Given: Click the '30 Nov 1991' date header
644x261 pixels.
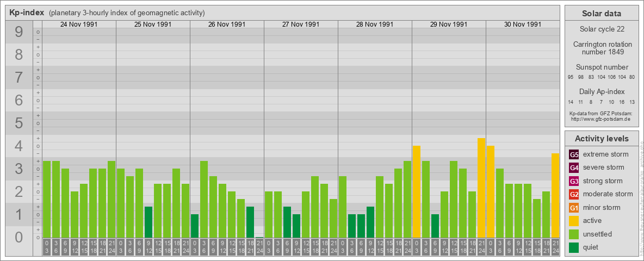Looking at the screenshot, I should point(522,24).
